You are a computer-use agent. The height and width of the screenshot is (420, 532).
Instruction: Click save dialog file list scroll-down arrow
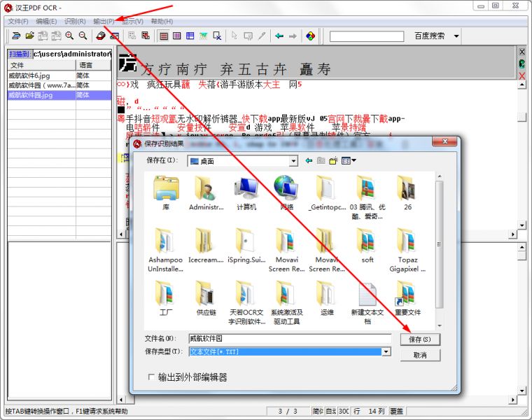[440, 325]
